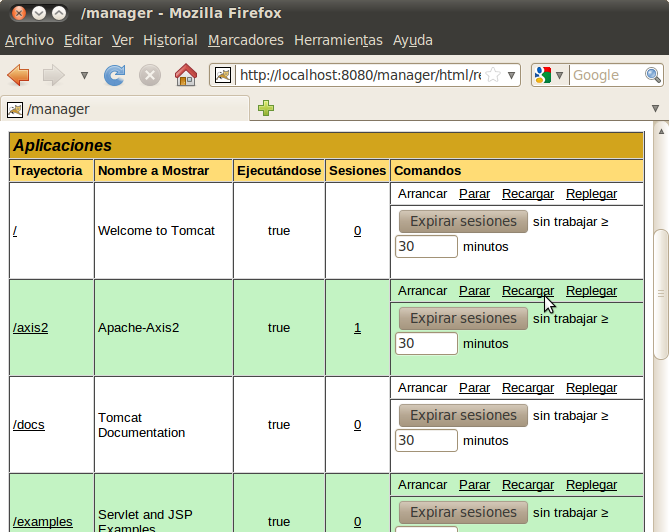Viewport: 669px width, 532px height.
Task: Open the /docs application link
Action: tap(29, 425)
